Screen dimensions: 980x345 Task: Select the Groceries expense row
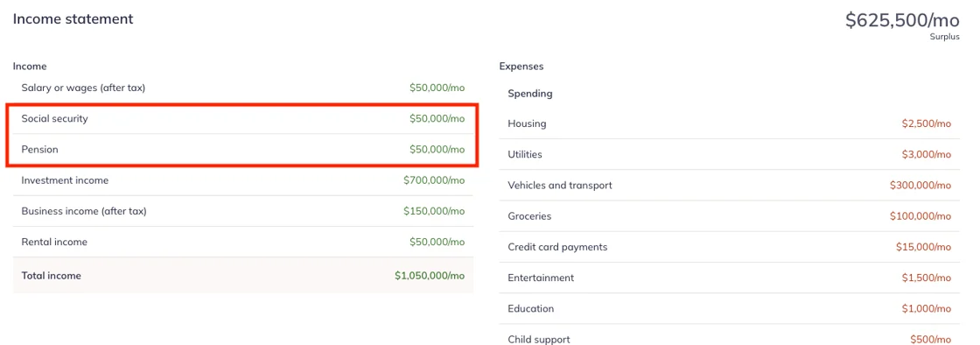730,216
